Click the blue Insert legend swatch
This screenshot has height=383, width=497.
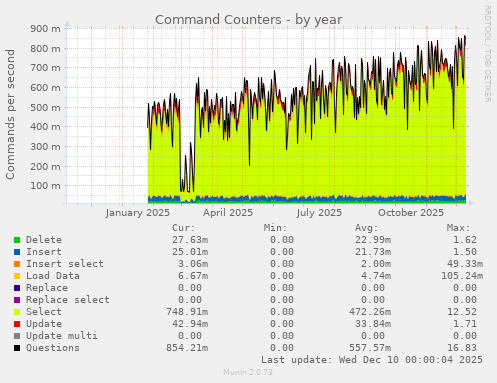17,252
